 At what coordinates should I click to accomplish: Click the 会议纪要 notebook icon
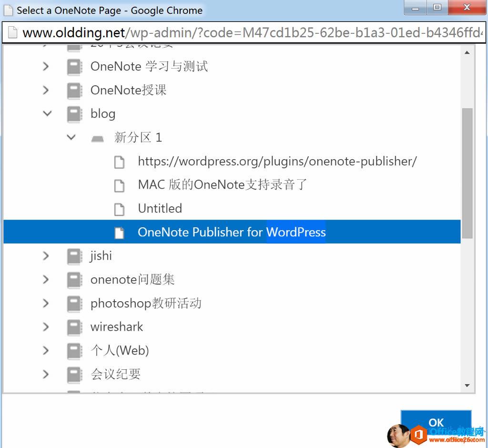[74, 375]
